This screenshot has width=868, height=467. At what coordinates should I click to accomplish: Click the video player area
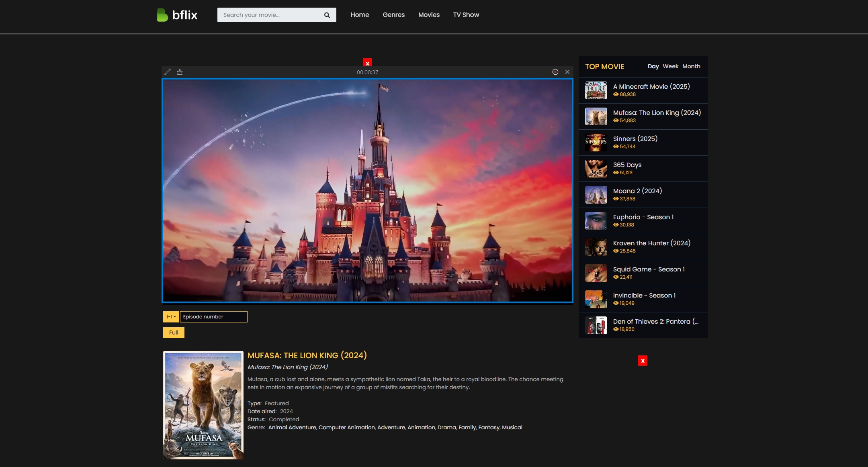(367, 190)
